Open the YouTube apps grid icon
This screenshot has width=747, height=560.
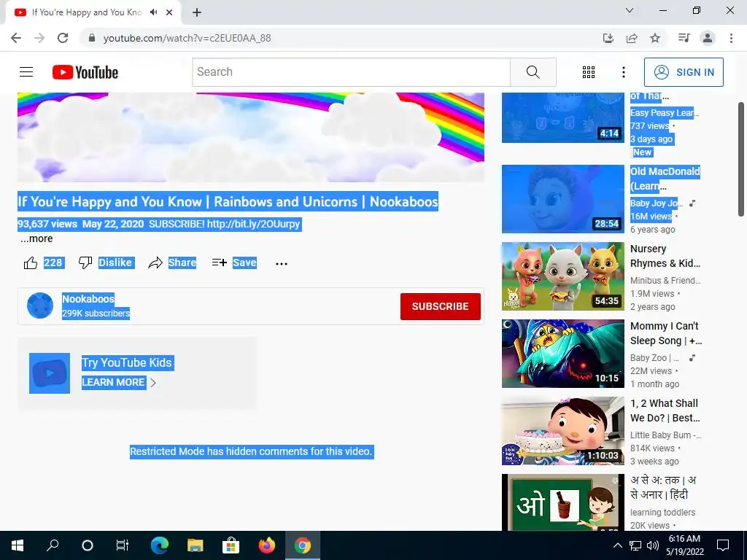pos(589,72)
